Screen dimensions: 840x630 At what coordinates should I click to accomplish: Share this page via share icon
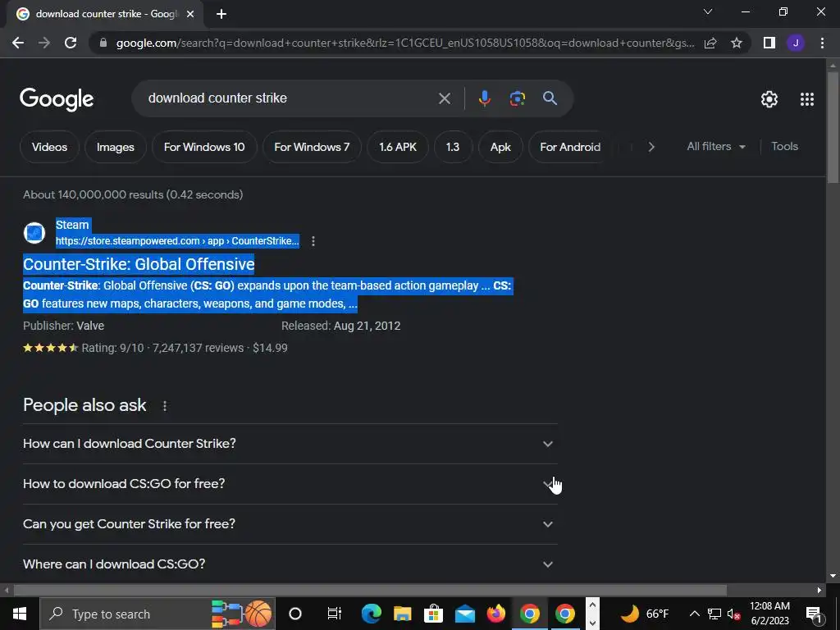710,43
